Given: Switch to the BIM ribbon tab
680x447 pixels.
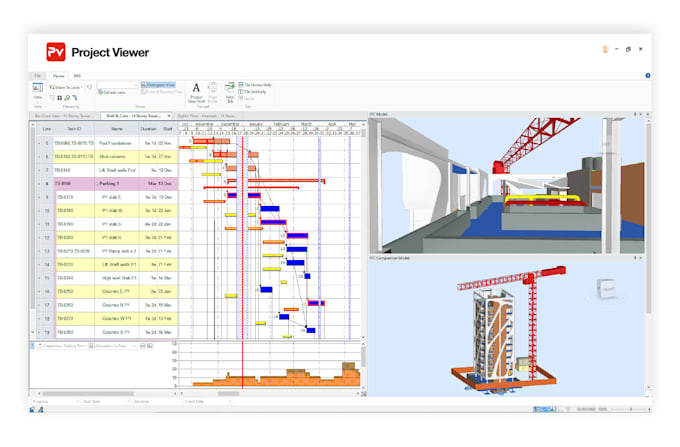Looking at the screenshot, I should (77, 76).
